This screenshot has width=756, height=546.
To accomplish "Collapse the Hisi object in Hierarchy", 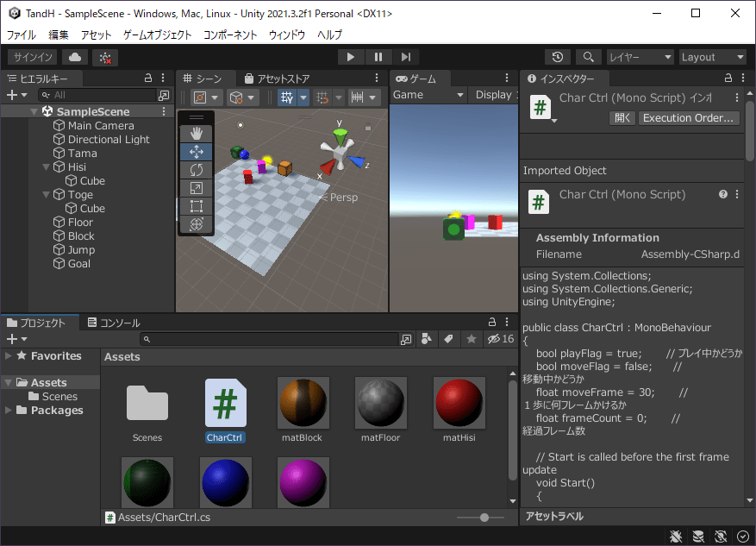I will (x=47, y=166).
